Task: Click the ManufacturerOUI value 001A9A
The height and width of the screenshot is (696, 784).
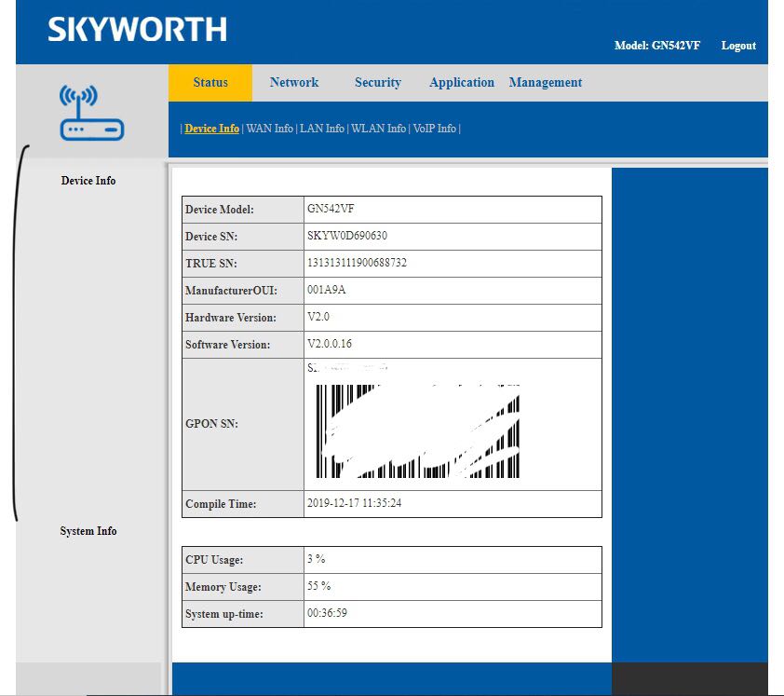Action: point(326,290)
